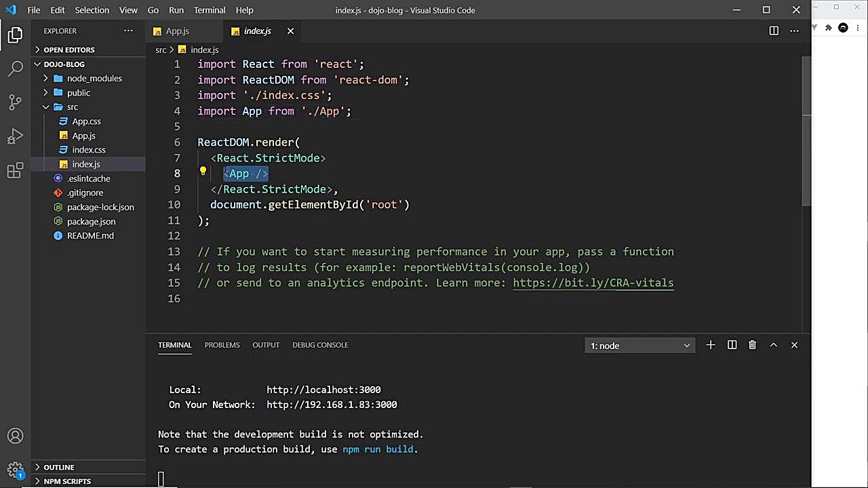Kill terminal with trash icon
Screen dimensions: 868x488
tap(752, 345)
